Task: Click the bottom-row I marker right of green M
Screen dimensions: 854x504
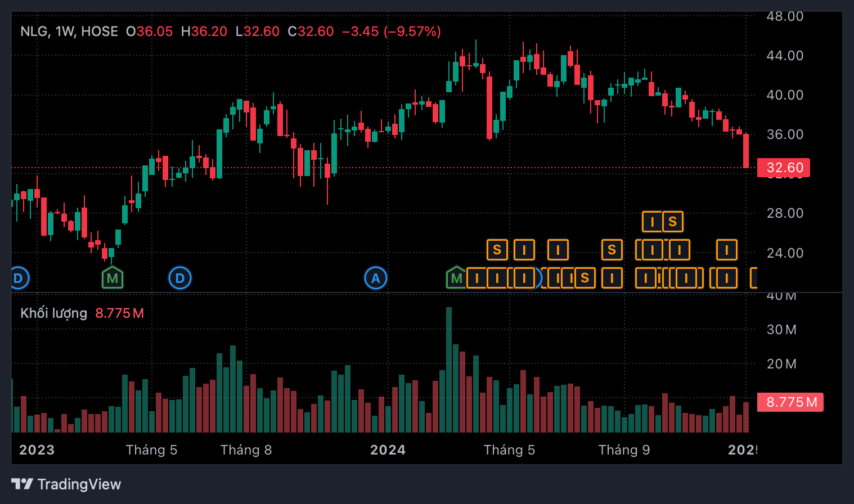Action: (477, 278)
